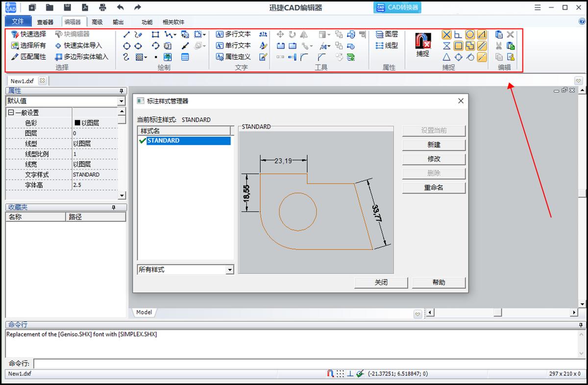Screen dimensions: 588x385
Task: Click the 快速选择 quick select tool
Action: pyautogui.click(x=28, y=34)
